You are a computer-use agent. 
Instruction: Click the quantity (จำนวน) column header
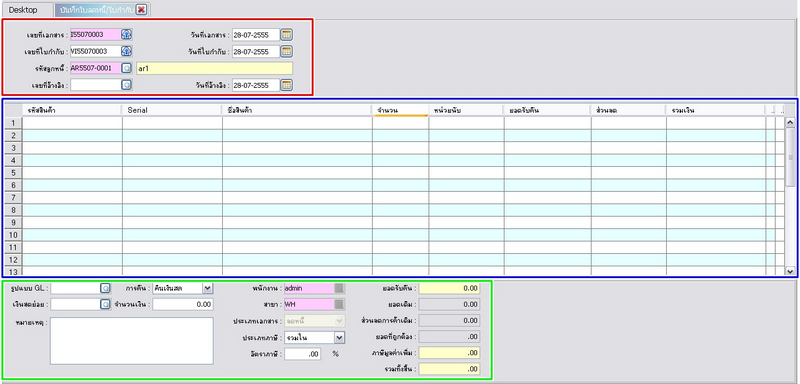click(x=400, y=110)
